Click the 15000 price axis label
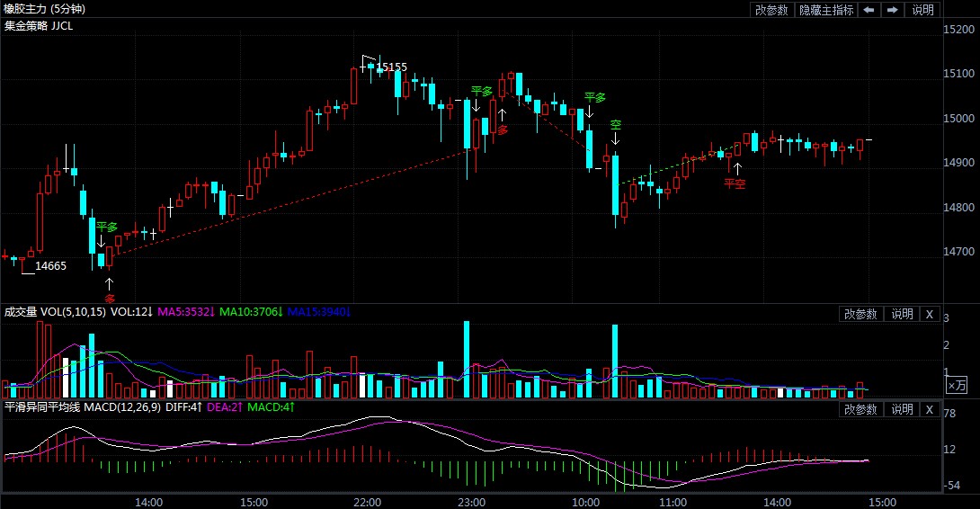The height and width of the screenshot is (509, 980). click(x=958, y=118)
